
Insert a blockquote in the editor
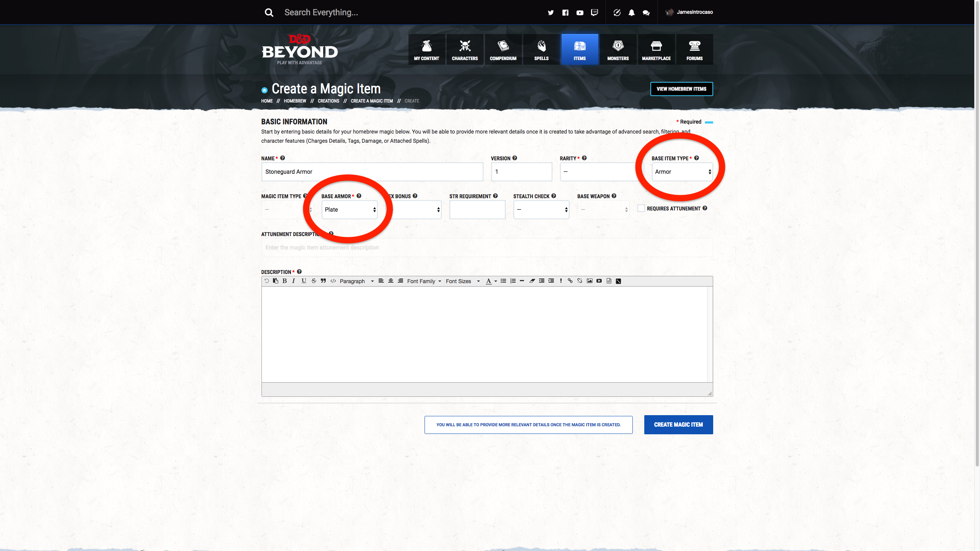[323, 281]
